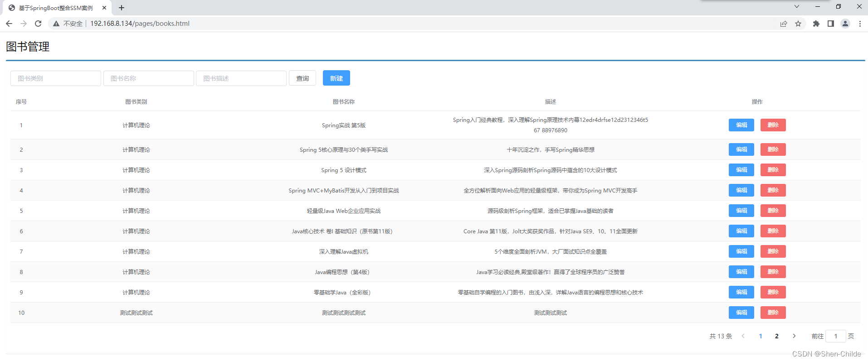The height and width of the screenshot is (361, 868).
Task: Click the blue 新建 button
Action: 336,78
